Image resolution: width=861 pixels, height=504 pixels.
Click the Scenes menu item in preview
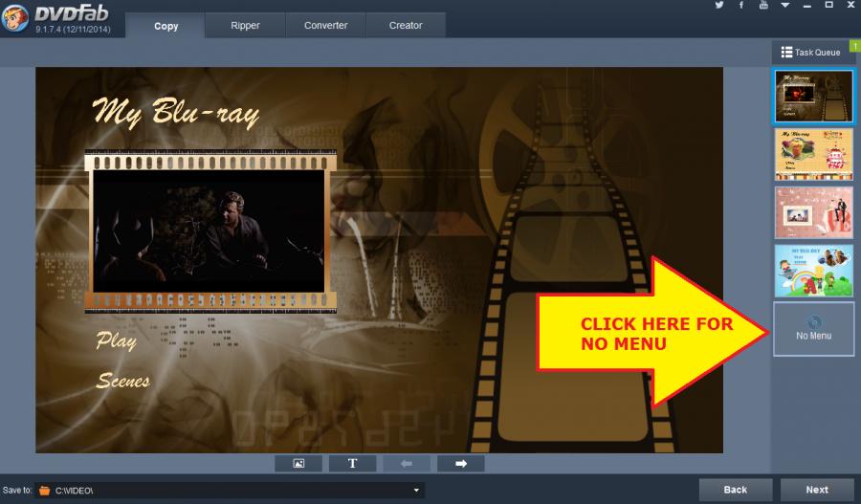[123, 381]
